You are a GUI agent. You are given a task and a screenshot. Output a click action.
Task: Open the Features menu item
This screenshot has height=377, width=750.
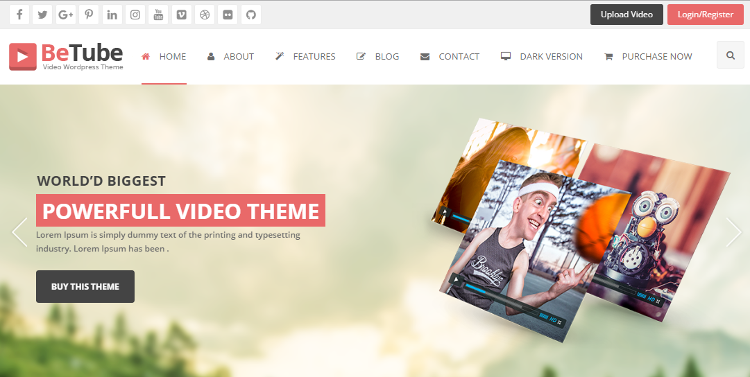306,56
